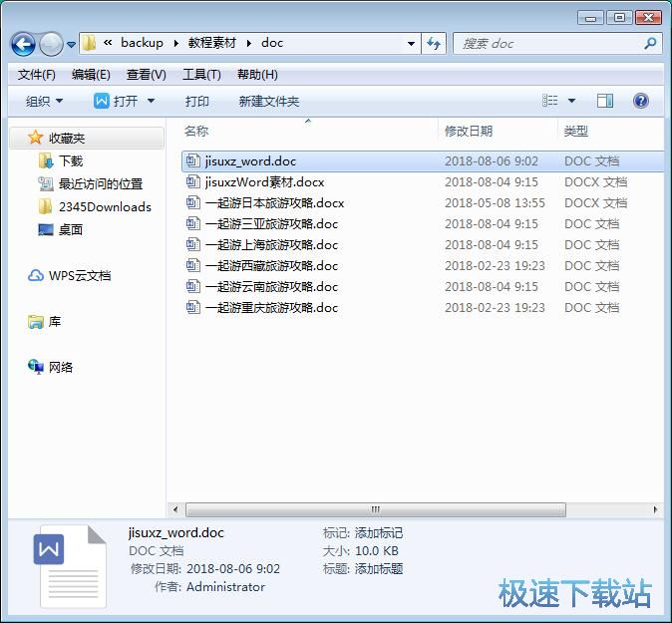Click the Back navigation arrow button

pyautogui.click(x=23, y=44)
